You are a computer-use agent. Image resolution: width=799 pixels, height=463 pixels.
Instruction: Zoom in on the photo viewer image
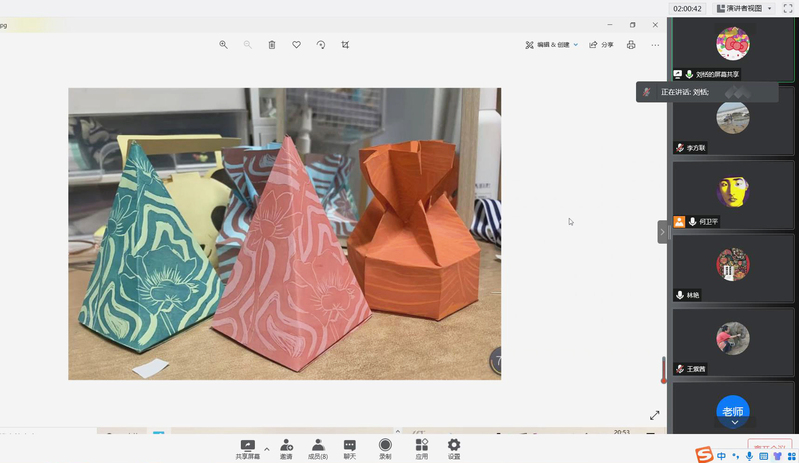coord(223,45)
